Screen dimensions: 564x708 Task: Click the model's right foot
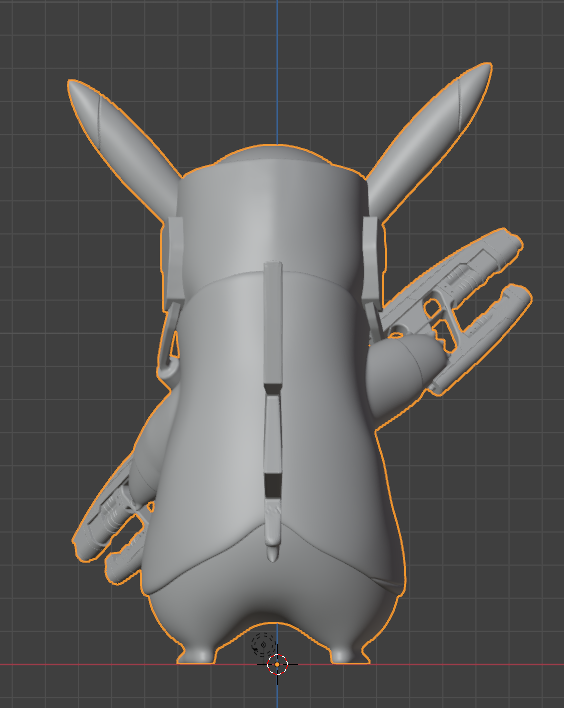(x=350, y=654)
